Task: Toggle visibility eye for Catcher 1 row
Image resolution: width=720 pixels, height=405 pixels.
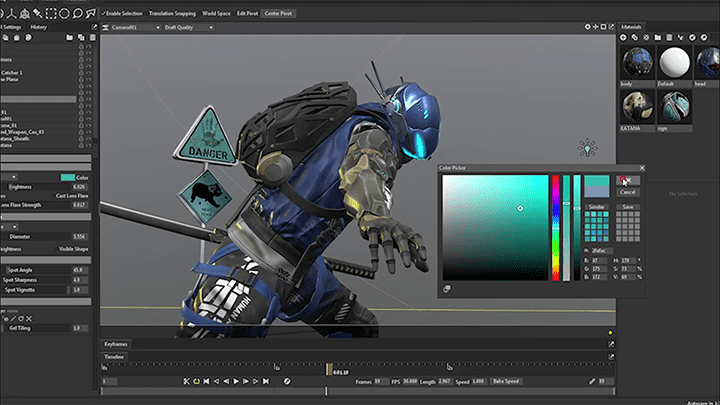Action: 88,73
